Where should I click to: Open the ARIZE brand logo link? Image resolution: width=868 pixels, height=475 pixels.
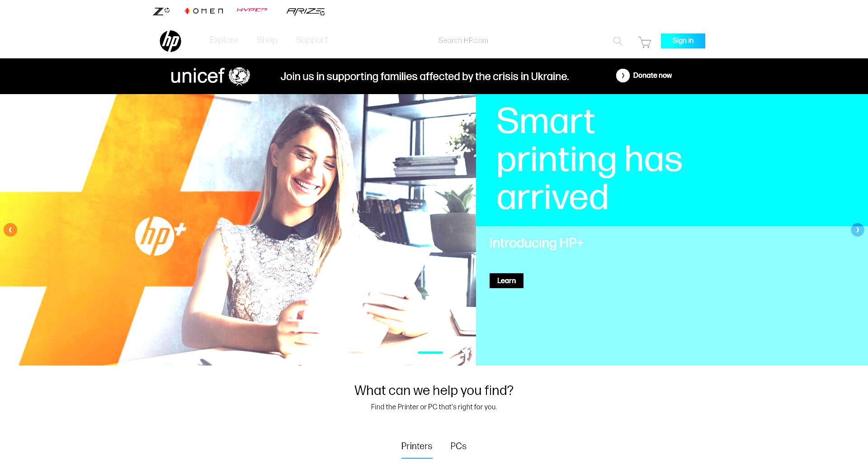click(306, 11)
